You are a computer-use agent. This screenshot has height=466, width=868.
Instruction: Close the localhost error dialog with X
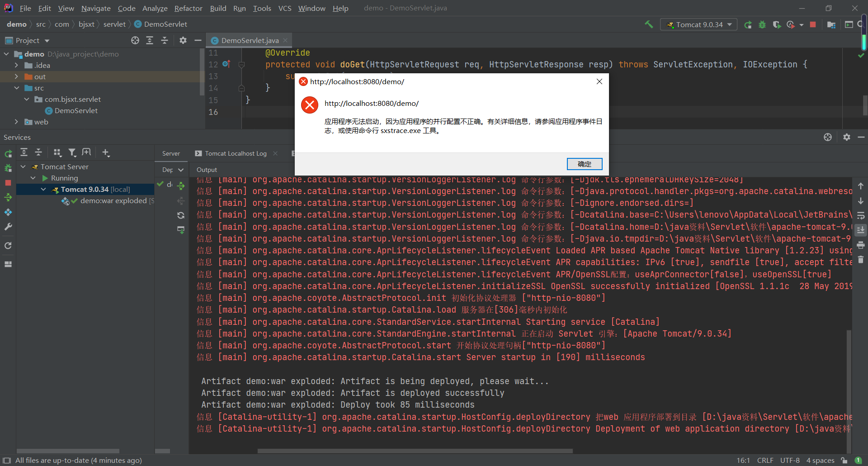click(x=599, y=81)
